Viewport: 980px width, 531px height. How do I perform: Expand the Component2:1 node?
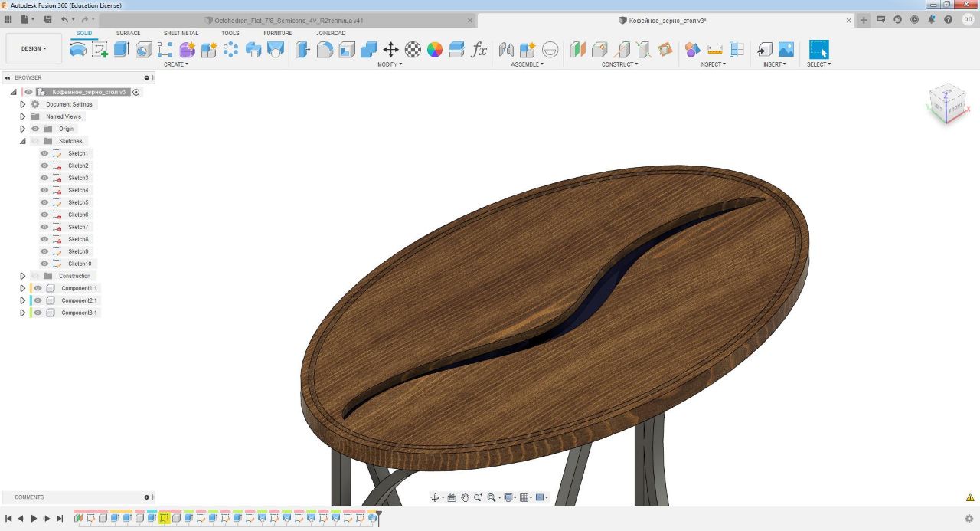point(22,300)
